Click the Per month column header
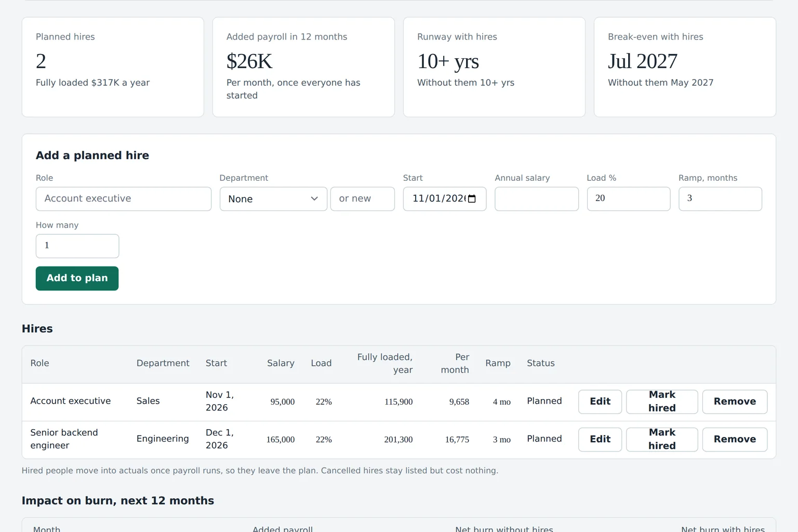798x532 pixels. click(x=455, y=363)
